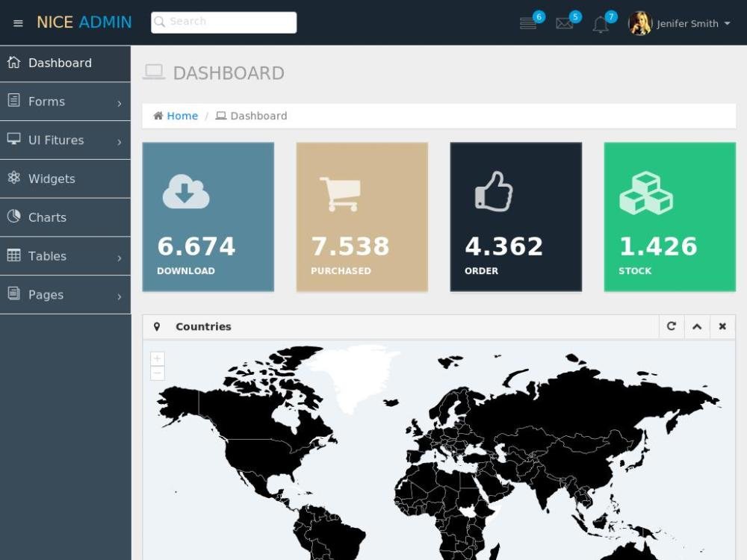Expand the UI Fitures submenu
This screenshot has height=560, width=747.
click(x=65, y=140)
